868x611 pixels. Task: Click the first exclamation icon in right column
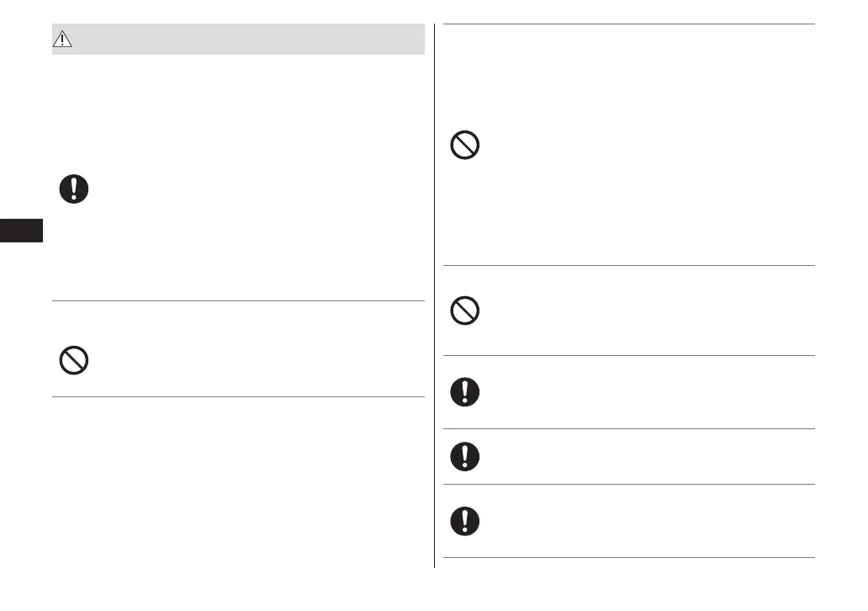point(465,392)
